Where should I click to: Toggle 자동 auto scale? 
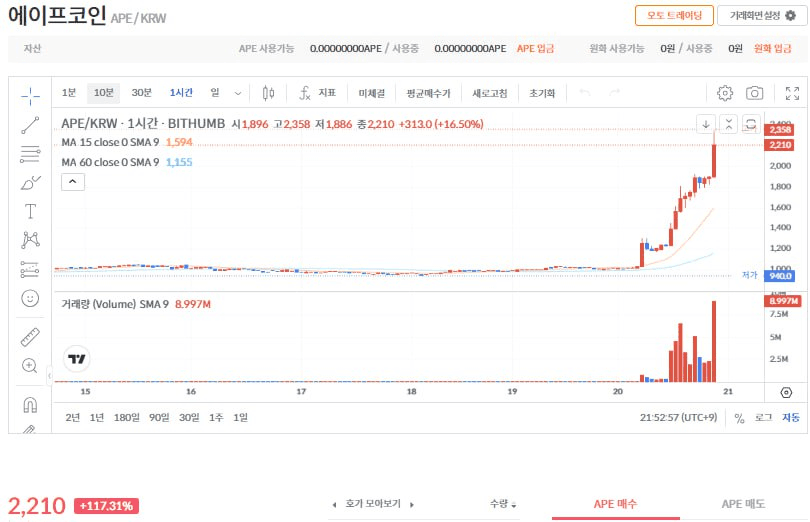tap(791, 418)
